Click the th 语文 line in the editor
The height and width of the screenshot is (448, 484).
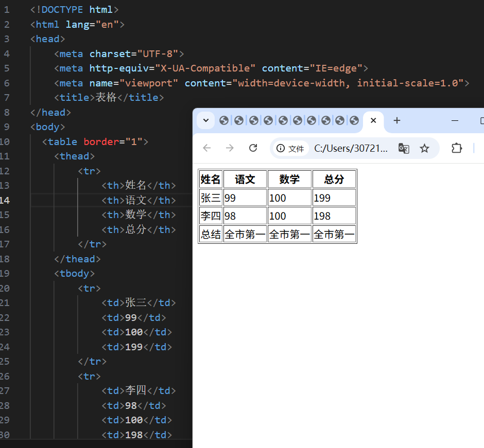[139, 201]
